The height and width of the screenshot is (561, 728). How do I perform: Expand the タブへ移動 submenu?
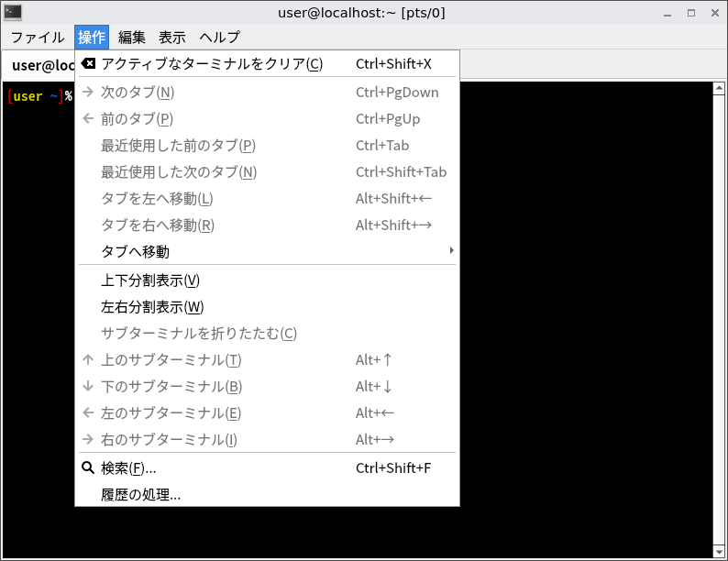(136, 251)
